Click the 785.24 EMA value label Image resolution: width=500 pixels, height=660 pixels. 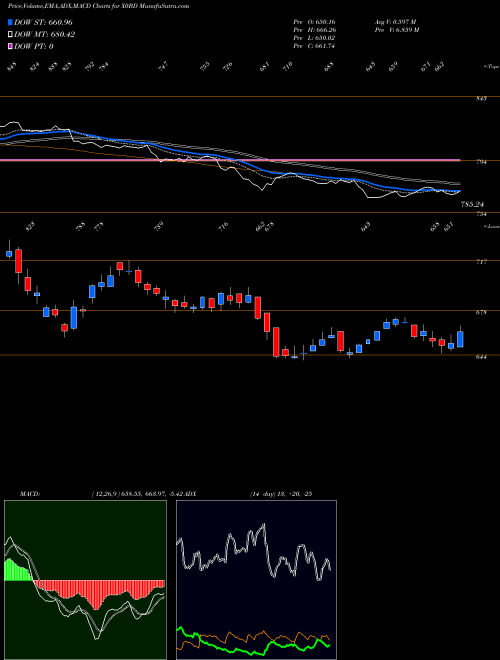pos(472,204)
